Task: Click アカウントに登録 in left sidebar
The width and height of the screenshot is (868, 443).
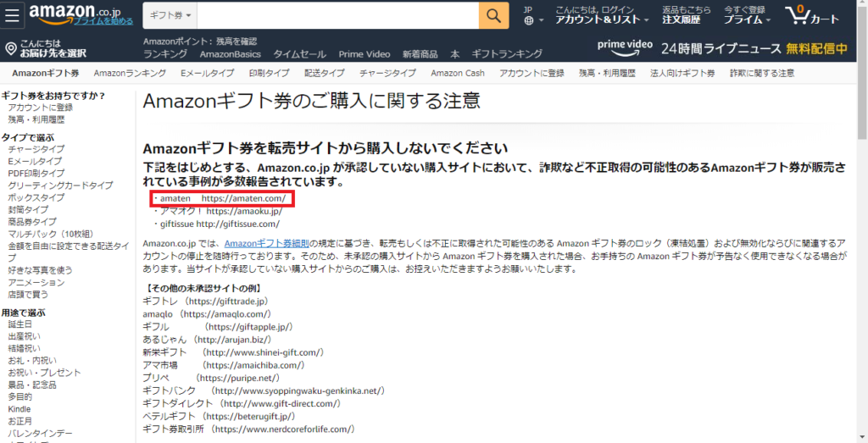Action: 41,108
